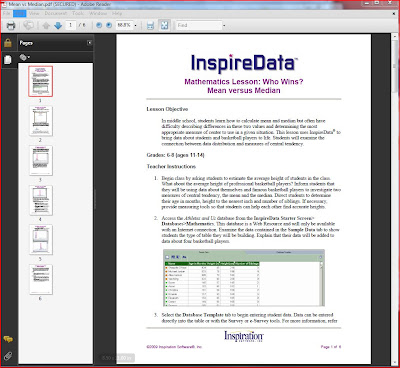Open the Document menu
400x368 pixels.
click(56, 13)
